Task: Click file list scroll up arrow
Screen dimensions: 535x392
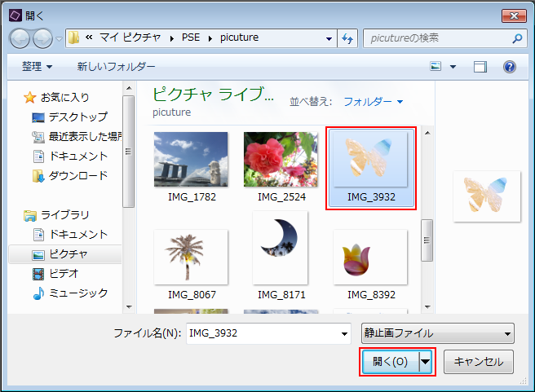Action: (x=427, y=133)
